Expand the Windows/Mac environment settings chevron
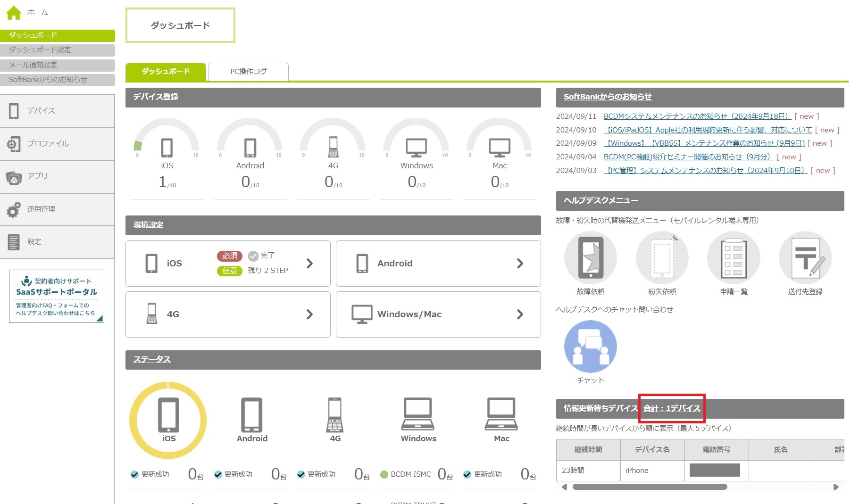859x504 pixels. pyautogui.click(x=520, y=314)
